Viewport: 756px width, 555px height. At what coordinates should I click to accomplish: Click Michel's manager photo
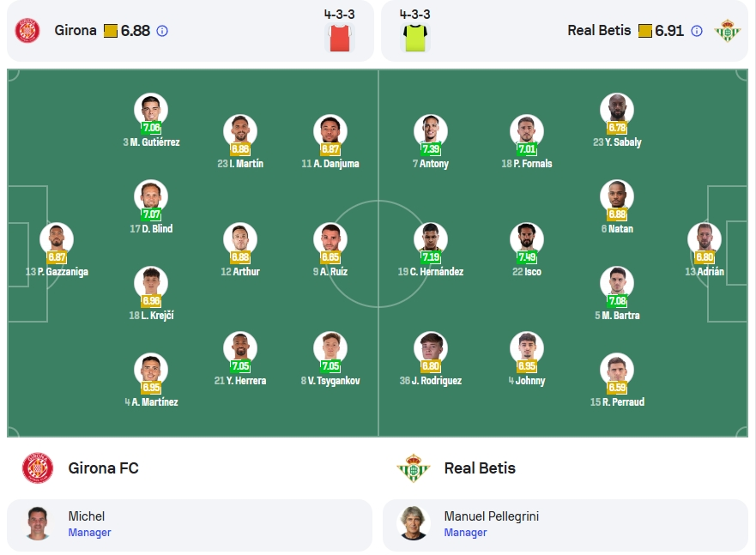click(x=38, y=523)
